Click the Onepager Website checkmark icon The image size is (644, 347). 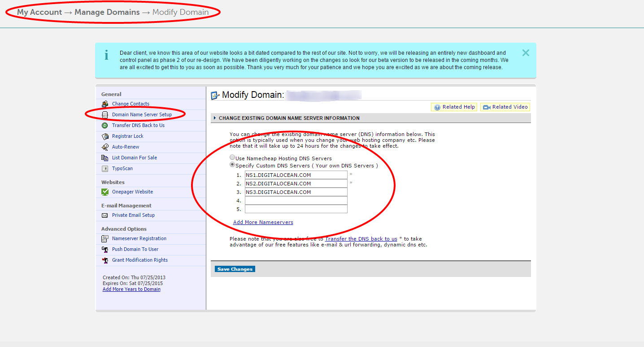pyautogui.click(x=105, y=192)
